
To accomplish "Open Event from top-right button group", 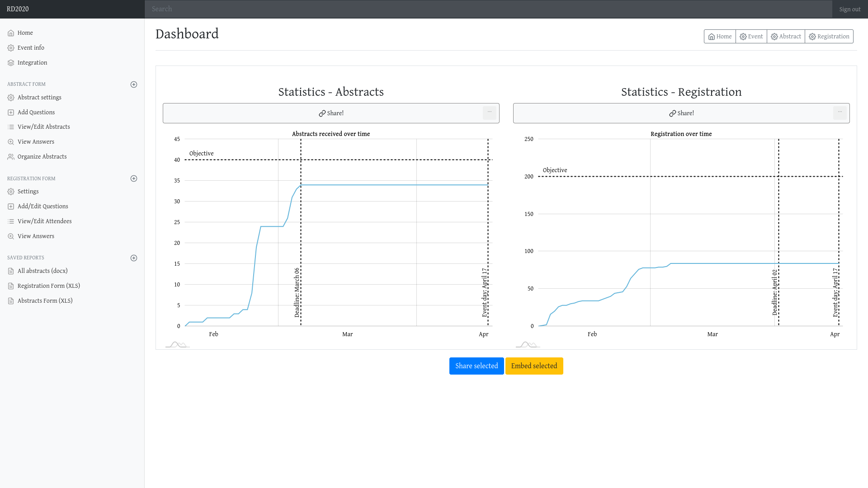I will click(x=751, y=37).
